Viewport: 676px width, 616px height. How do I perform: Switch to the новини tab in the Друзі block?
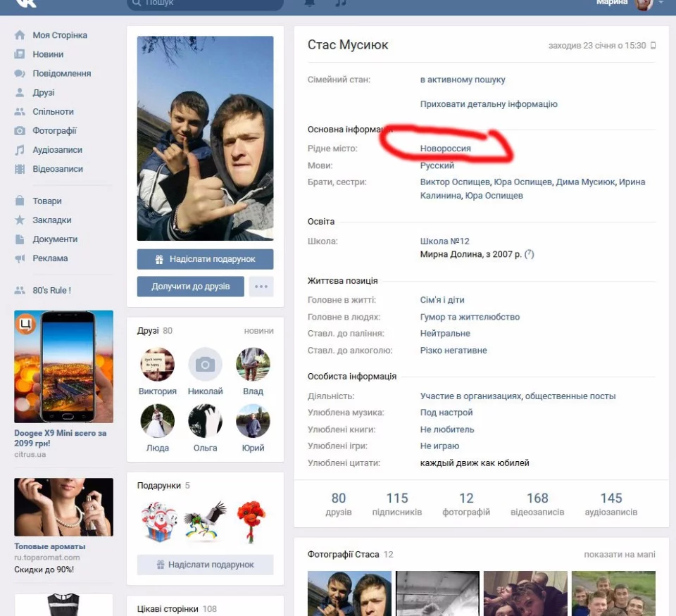coord(259,330)
